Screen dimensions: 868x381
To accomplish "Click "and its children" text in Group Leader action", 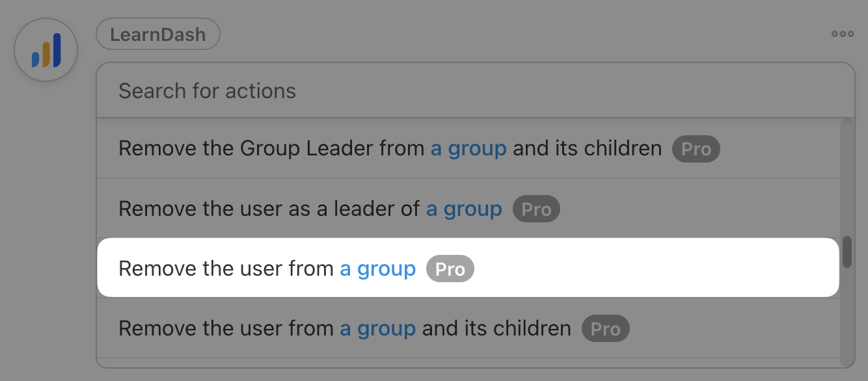I will 588,149.
